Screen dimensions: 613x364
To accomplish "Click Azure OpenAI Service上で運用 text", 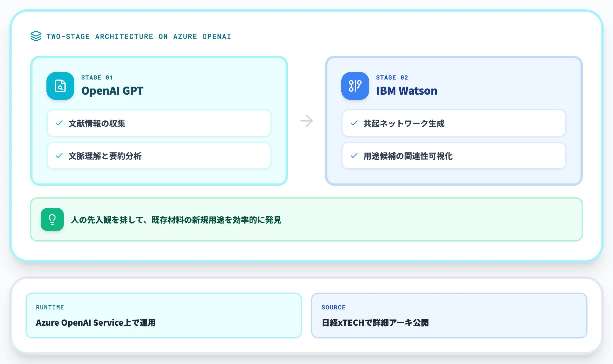I will click(96, 323).
